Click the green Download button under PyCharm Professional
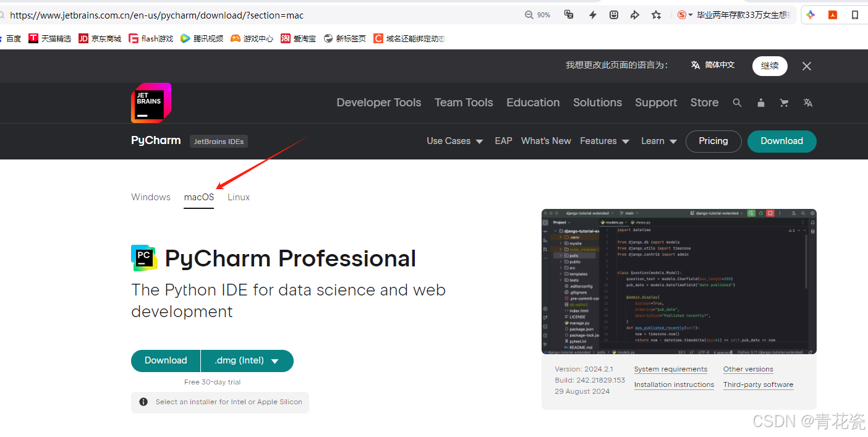Image resolution: width=868 pixels, height=437 pixels. click(166, 361)
